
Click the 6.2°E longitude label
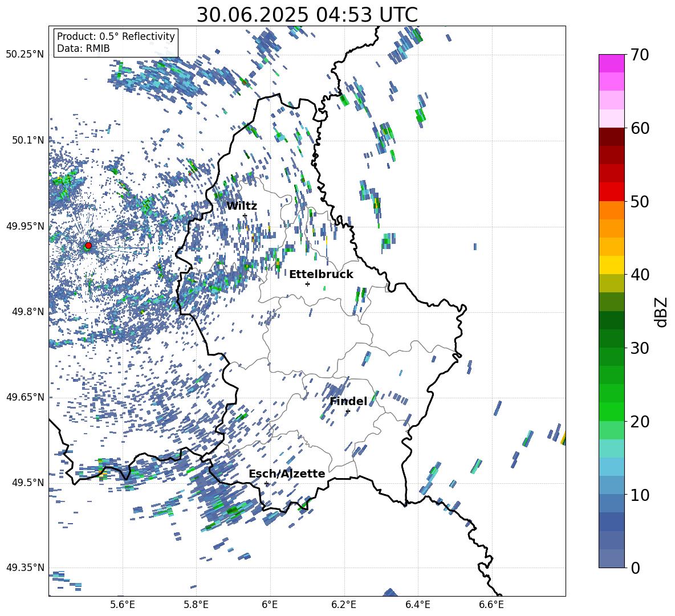coord(344,605)
